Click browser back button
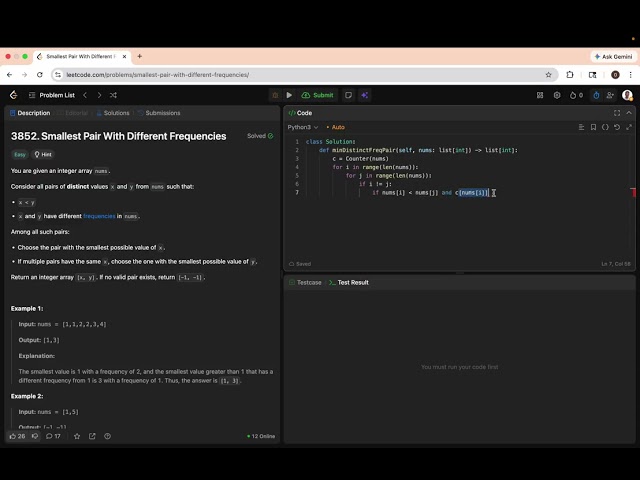The image size is (640, 480). [9, 75]
